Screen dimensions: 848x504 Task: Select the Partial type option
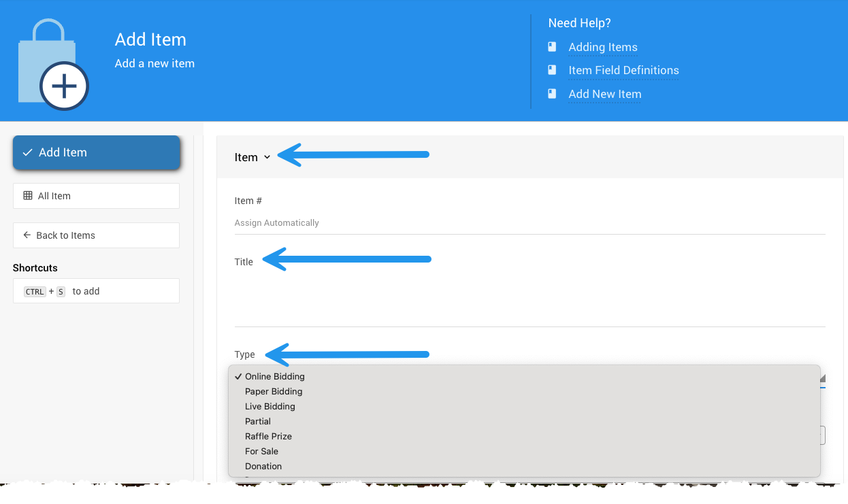click(x=258, y=421)
